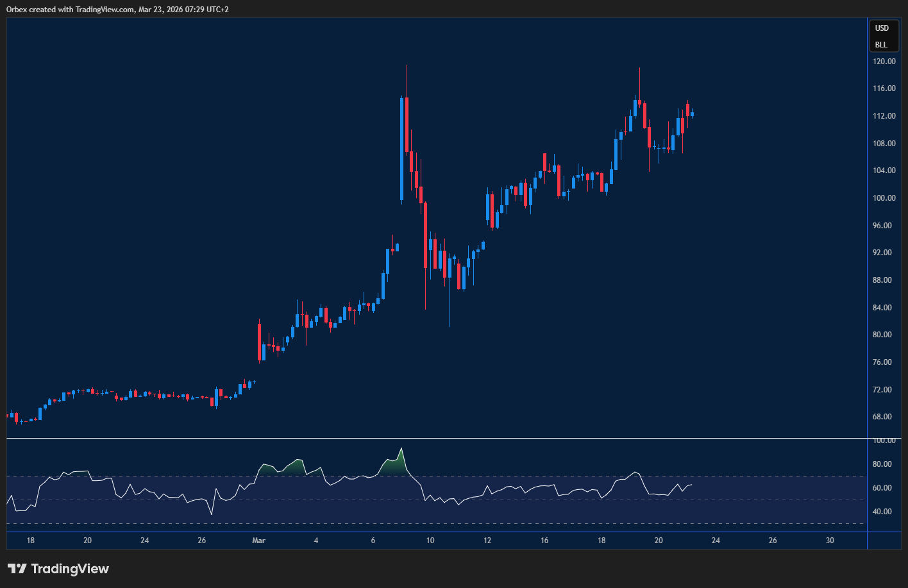Select the Mar marker on time axis
The image size is (908, 588).
258,541
